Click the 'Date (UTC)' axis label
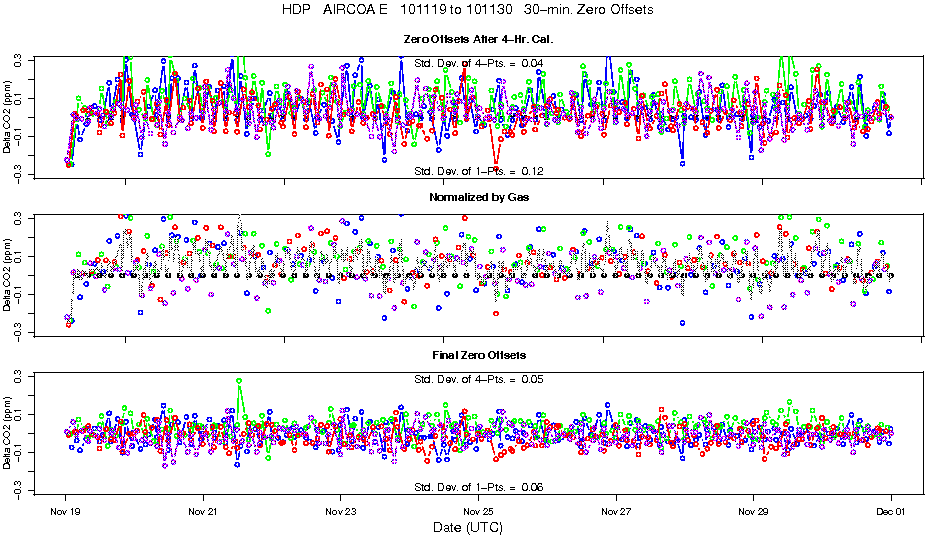 pyautogui.click(x=468, y=527)
